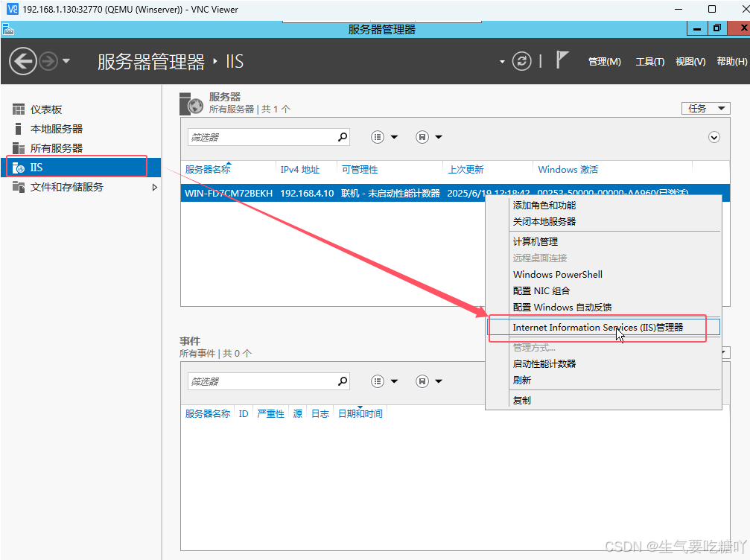Sort events by ID column
Viewport: 750px width, 560px height.
tap(244, 413)
